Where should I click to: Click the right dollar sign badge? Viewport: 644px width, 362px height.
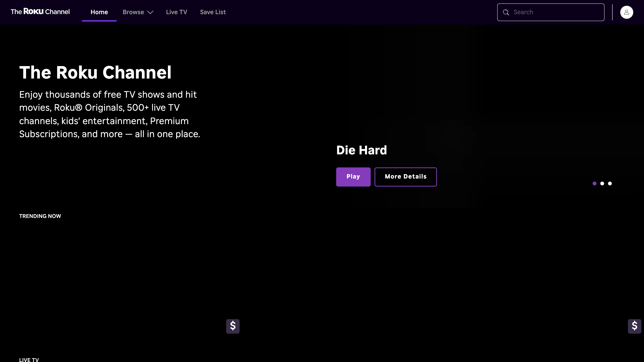click(x=634, y=326)
